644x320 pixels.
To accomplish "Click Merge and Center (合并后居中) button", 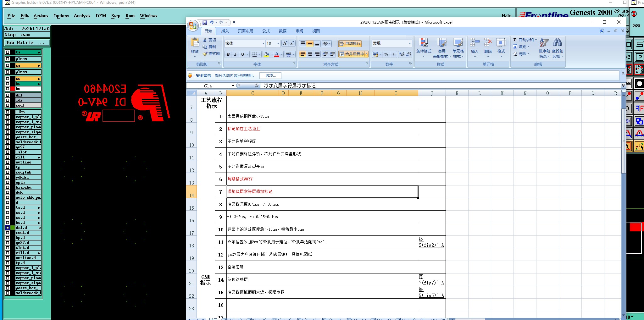I will coord(352,54).
